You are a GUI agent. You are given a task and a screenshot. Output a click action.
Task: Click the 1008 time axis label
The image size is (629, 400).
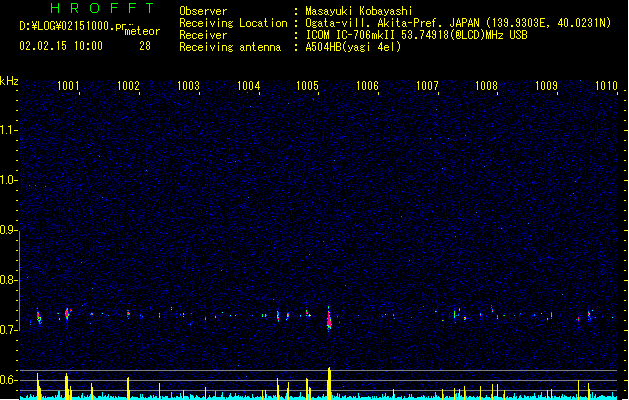tap(486, 86)
